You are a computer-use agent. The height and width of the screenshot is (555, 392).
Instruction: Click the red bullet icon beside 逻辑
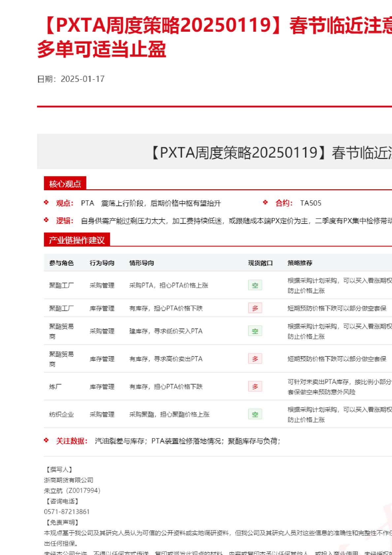(46, 220)
